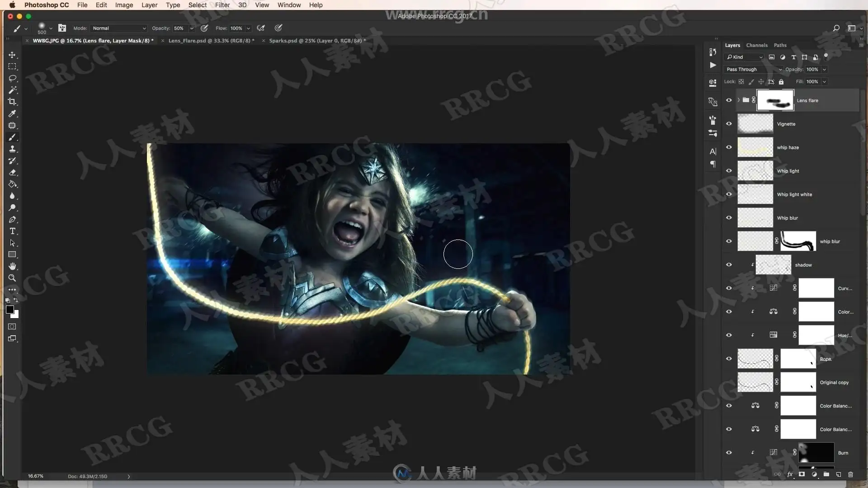Activate the Eraser tool
The image size is (868, 488).
click(12, 172)
